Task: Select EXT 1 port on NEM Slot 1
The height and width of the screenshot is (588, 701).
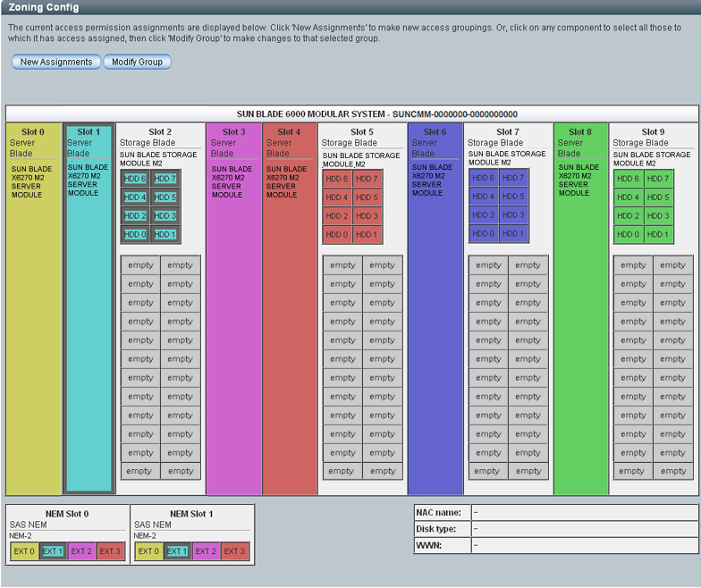Action: click(x=177, y=551)
